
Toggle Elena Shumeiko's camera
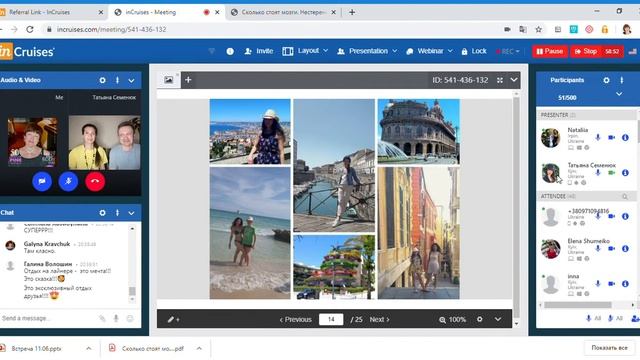coord(611,249)
